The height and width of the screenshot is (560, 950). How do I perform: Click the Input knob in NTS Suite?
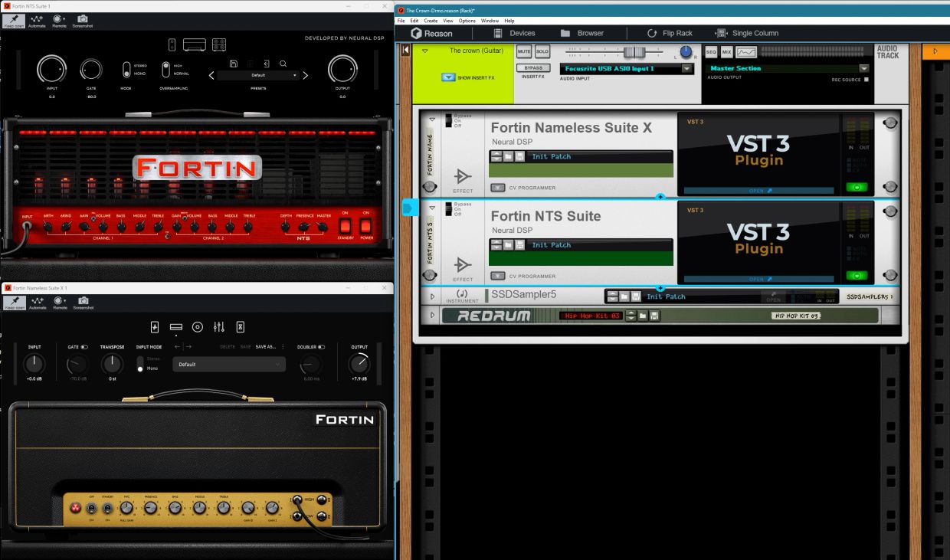tap(52, 70)
